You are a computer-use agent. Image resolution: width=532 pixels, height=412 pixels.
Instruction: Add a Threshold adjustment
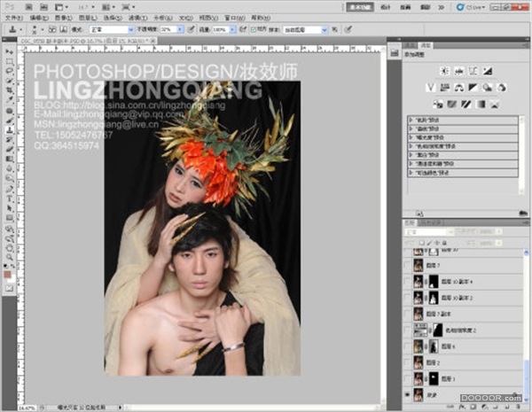point(466,105)
